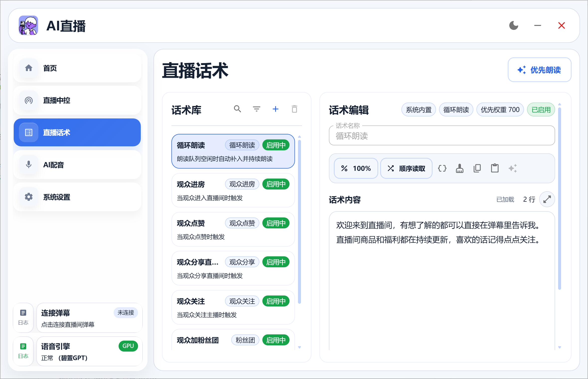Search the script library

(237, 109)
